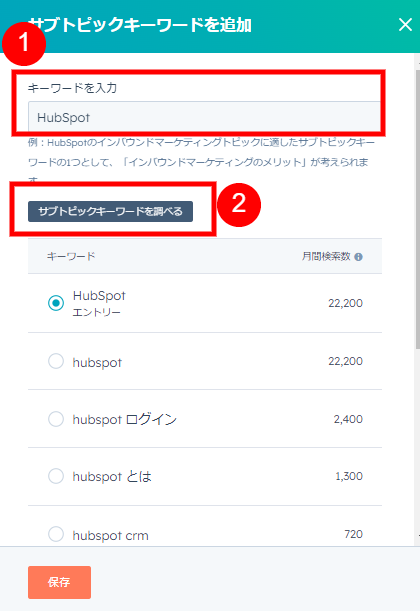Choose the hubspot とは radio option
Image resolution: width=420 pixels, height=611 pixels.
click(56, 476)
